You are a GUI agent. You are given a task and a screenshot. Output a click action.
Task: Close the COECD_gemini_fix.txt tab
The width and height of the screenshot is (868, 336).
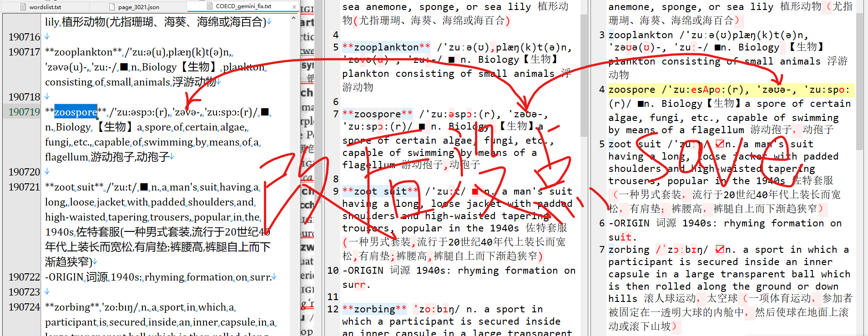click(294, 7)
